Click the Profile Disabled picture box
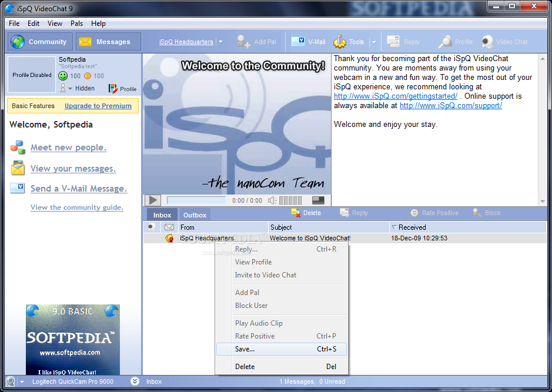Screen dimensions: 552x392 (32, 75)
